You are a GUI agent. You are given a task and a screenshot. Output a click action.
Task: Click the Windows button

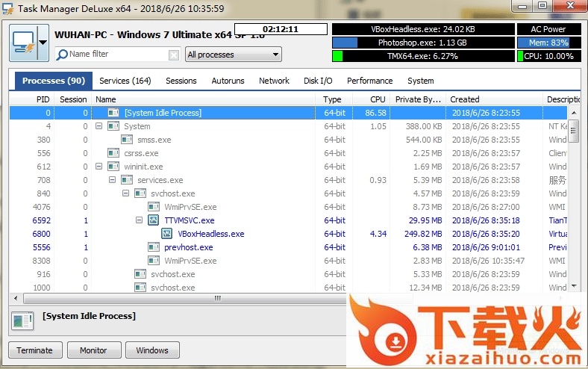(152, 350)
